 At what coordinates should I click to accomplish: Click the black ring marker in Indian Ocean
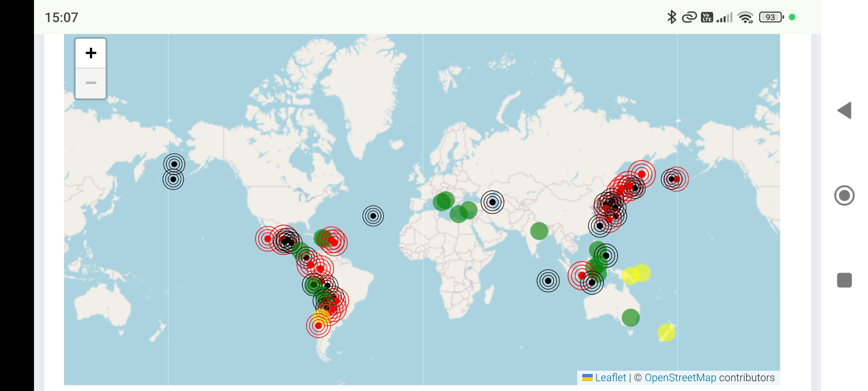pyautogui.click(x=548, y=281)
